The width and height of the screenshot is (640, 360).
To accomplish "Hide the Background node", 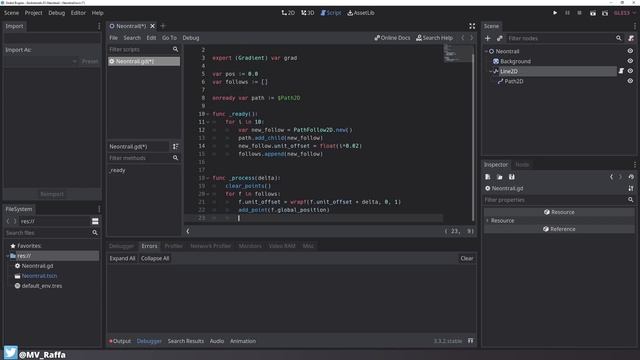I will pos(630,61).
